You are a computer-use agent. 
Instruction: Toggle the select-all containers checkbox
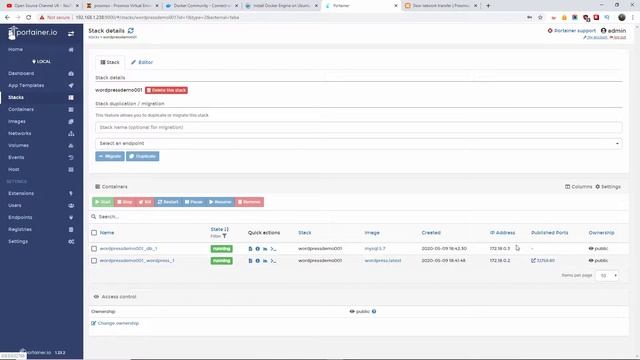94,233
